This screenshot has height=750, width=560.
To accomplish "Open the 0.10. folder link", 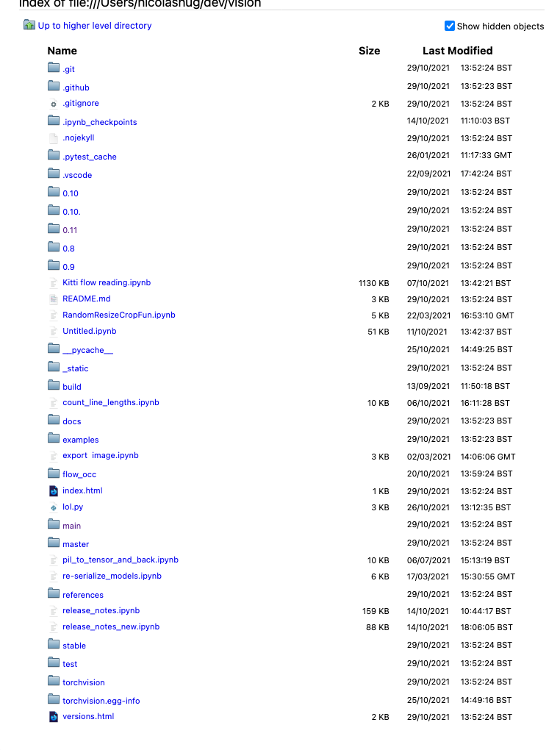I will coord(71,212).
